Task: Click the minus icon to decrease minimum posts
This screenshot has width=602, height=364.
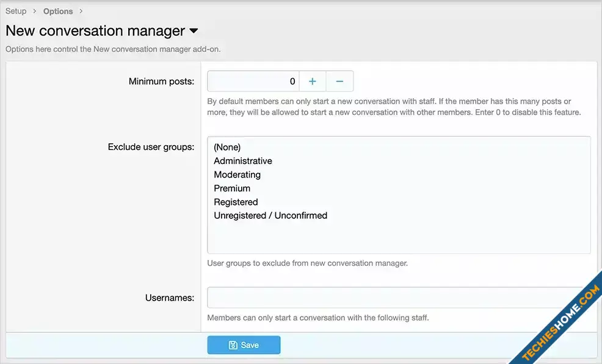Action: click(x=339, y=81)
